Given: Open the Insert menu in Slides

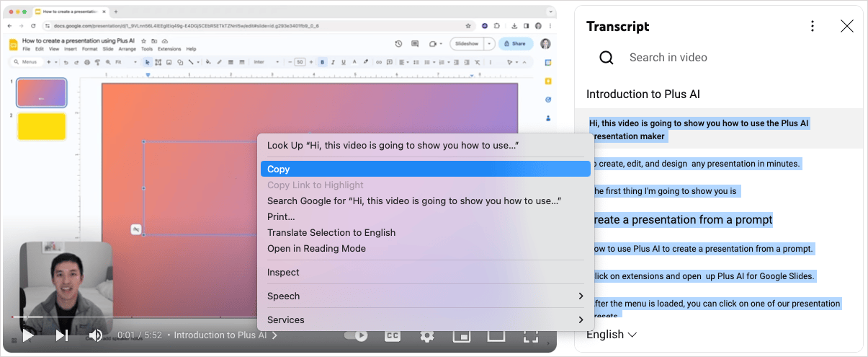Looking at the screenshot, I should point(71,49).
